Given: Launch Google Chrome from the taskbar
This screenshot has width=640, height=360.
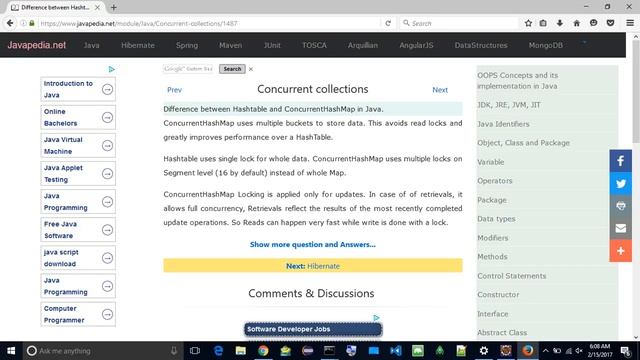Looking at the screenshot, I should (263, 351).
